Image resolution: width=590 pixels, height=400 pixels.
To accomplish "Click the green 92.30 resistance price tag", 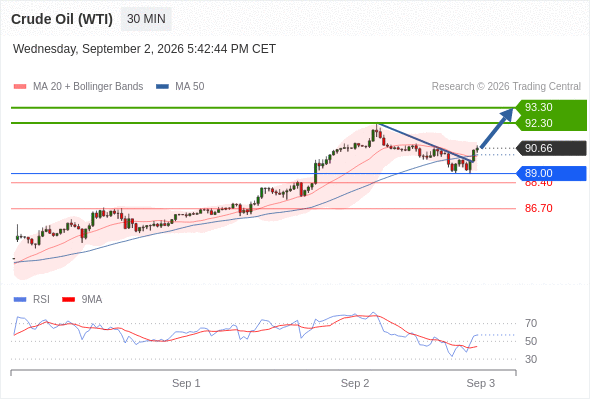I will 551,123.
